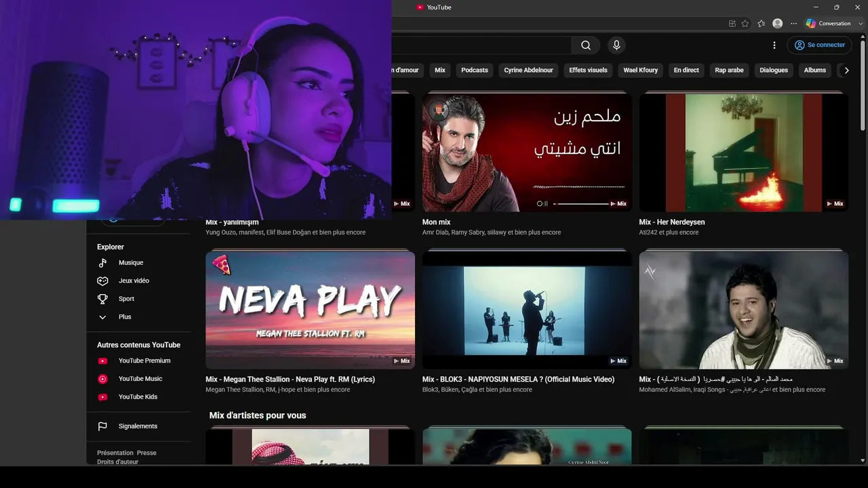Open the browser apps grid icon

pos(732,24)
